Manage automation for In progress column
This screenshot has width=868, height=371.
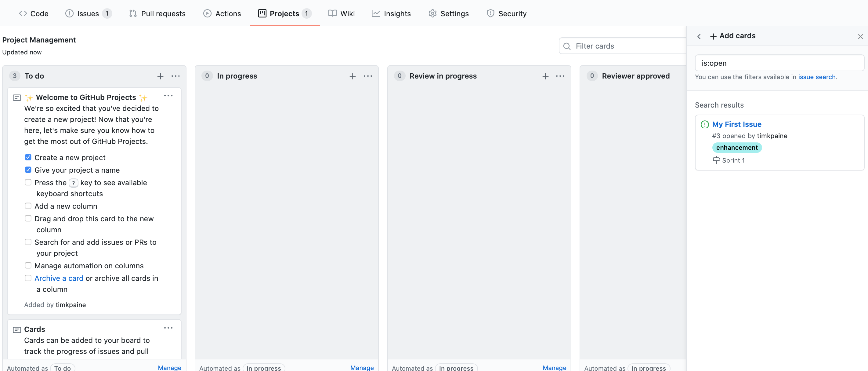362,368
